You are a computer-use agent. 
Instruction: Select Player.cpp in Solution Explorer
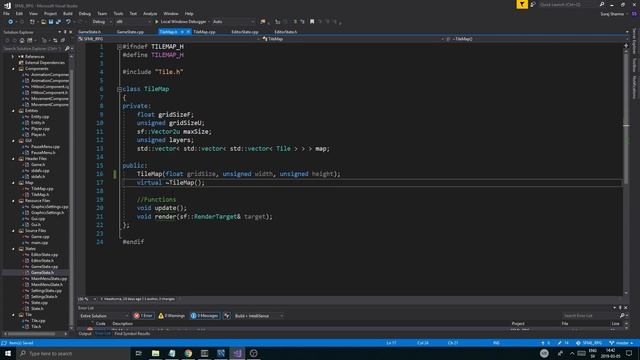point(40,129)
